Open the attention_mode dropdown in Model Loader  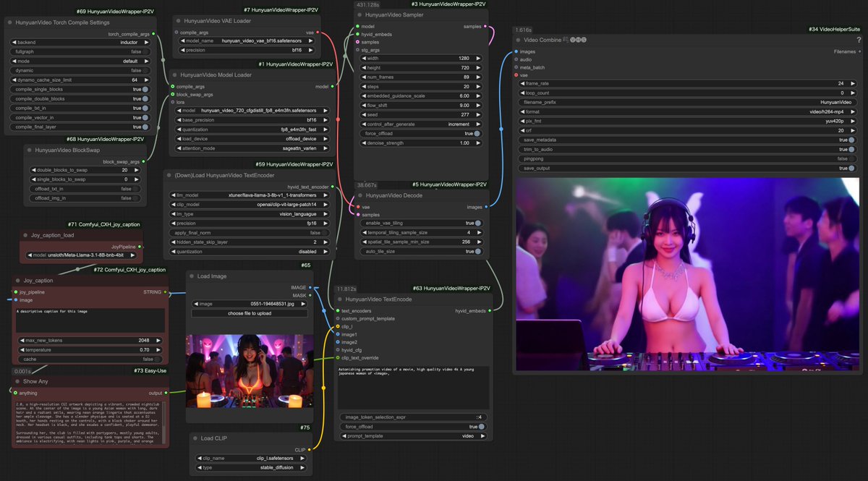coord(251,148)
